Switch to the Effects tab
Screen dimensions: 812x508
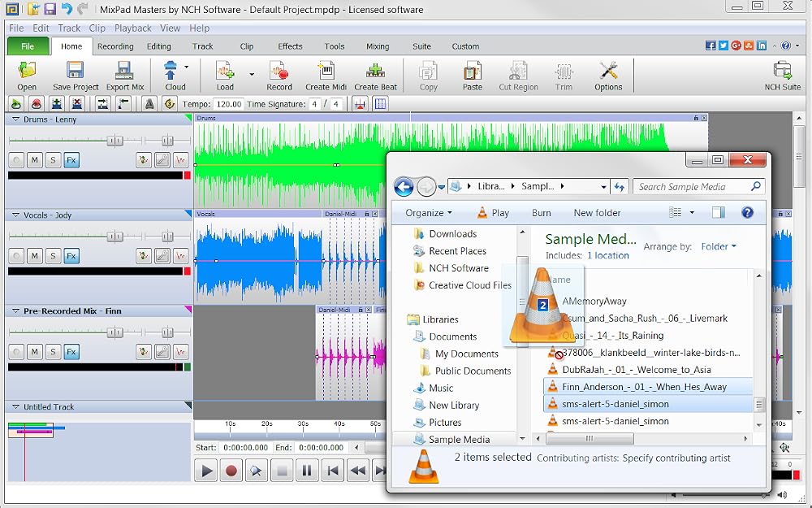coord(290,46)
